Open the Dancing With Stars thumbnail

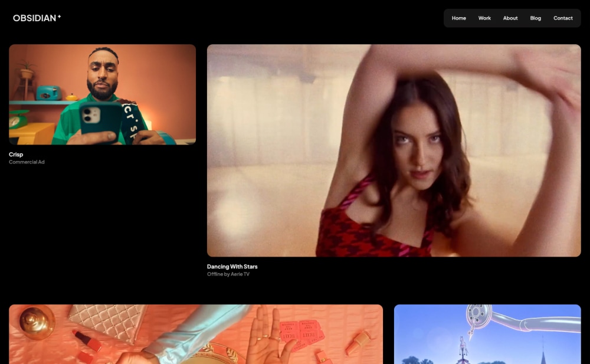(x=394, y=150)
